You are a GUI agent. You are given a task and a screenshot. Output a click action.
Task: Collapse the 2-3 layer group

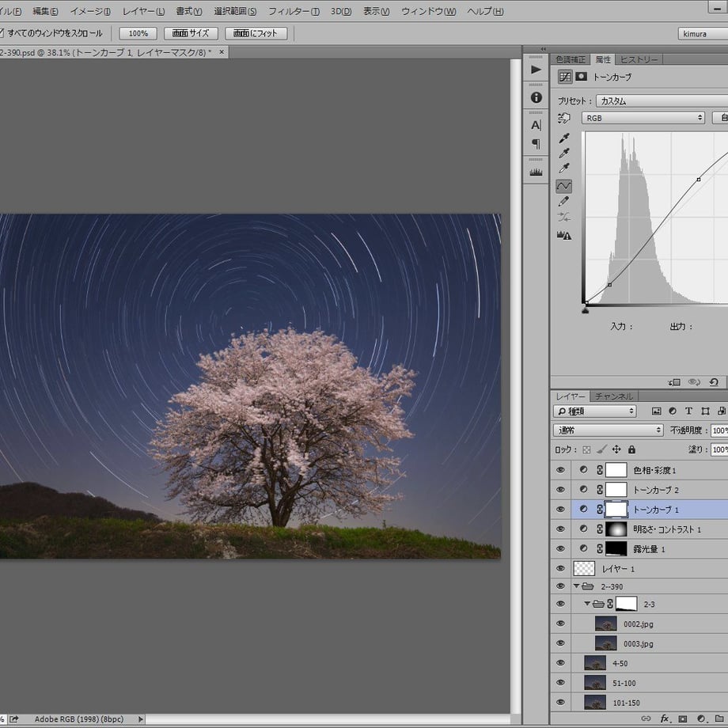click(x=587, y=604)
